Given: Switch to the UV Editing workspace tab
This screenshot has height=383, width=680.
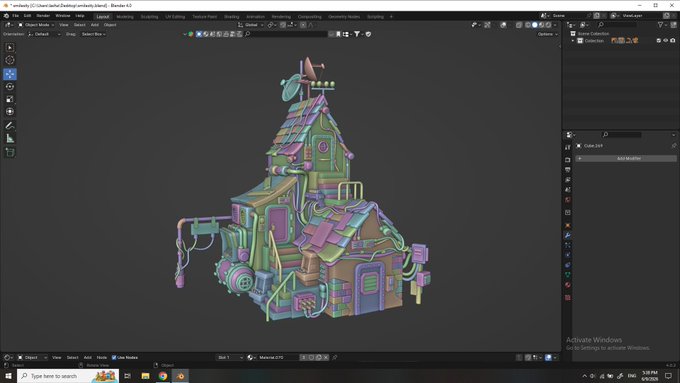Looking at the screenshot, I should click(175, 16).
